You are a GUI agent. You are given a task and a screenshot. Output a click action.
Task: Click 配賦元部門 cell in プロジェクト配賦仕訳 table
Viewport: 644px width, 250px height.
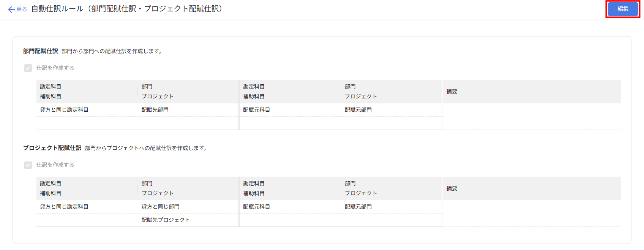358,207
